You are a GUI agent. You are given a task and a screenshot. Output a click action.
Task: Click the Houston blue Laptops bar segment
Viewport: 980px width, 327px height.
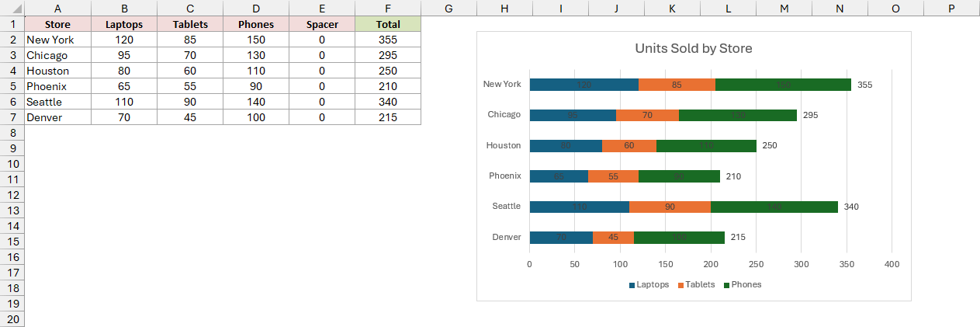click(566, 146)
